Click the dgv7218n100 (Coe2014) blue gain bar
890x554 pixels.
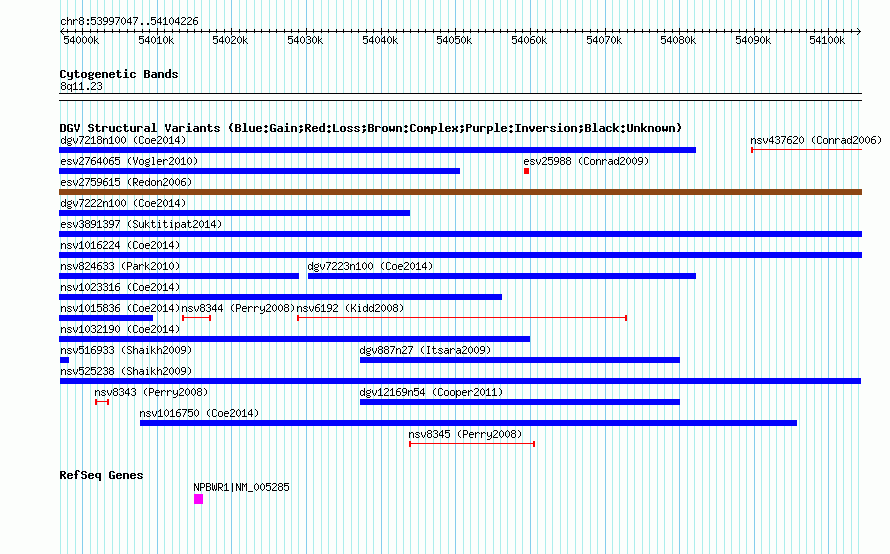[x=377, y=150]
